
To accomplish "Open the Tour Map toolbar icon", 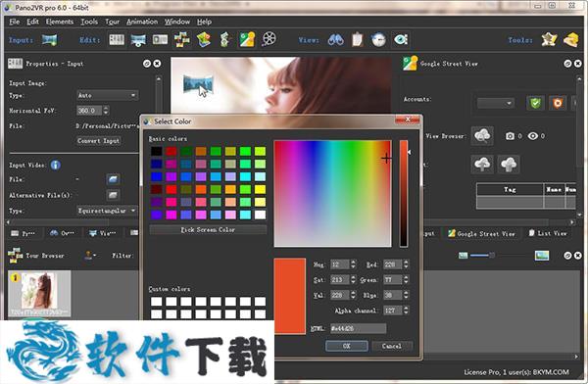I will 204,39.
